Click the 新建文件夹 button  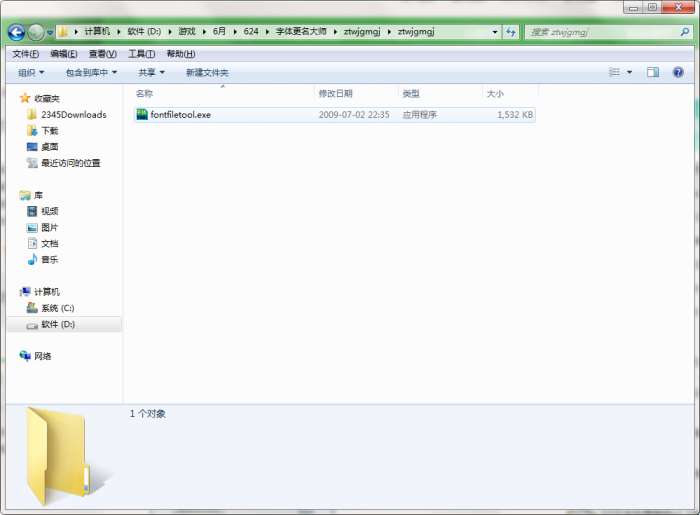tap(207, 72)
